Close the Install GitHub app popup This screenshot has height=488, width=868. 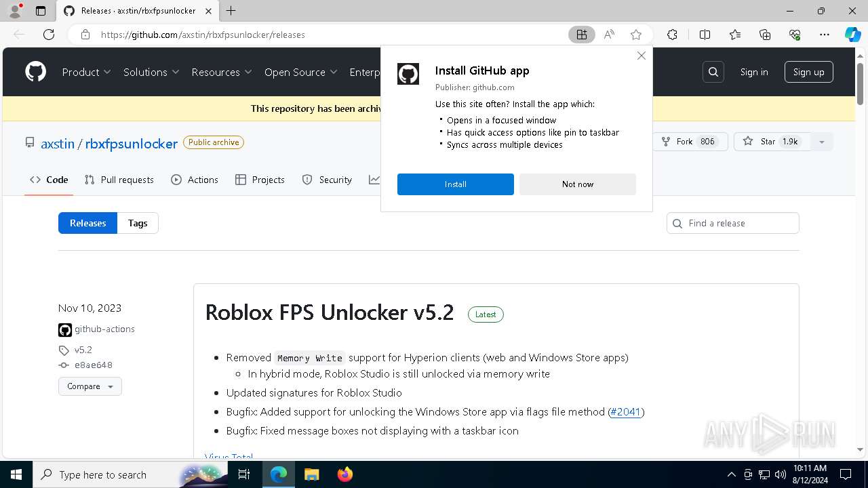tap(641, 56)
